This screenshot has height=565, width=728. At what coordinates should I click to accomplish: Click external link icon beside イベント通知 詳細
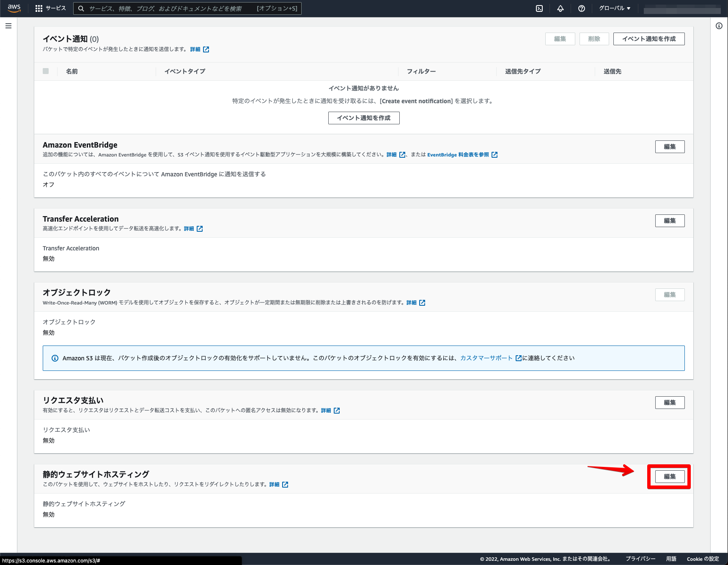click(206, 49)
